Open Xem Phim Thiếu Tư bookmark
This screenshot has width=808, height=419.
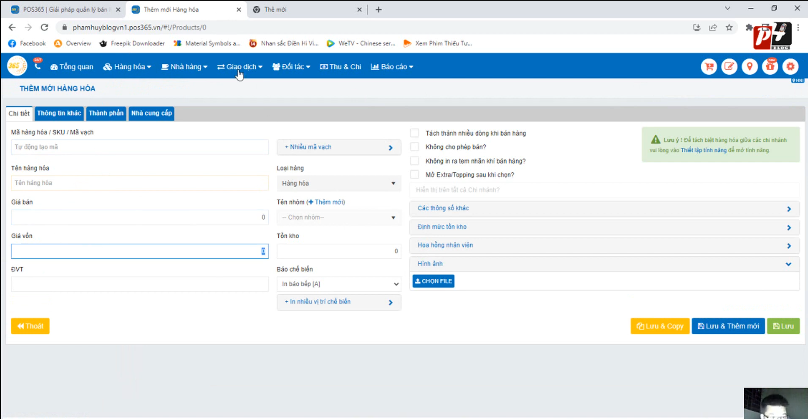point(437,43)
